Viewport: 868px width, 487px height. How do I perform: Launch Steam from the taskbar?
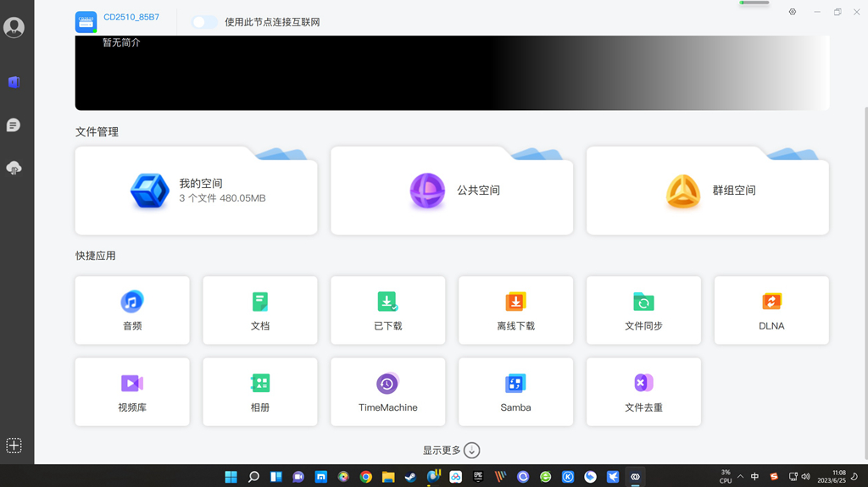click(411, 477)
